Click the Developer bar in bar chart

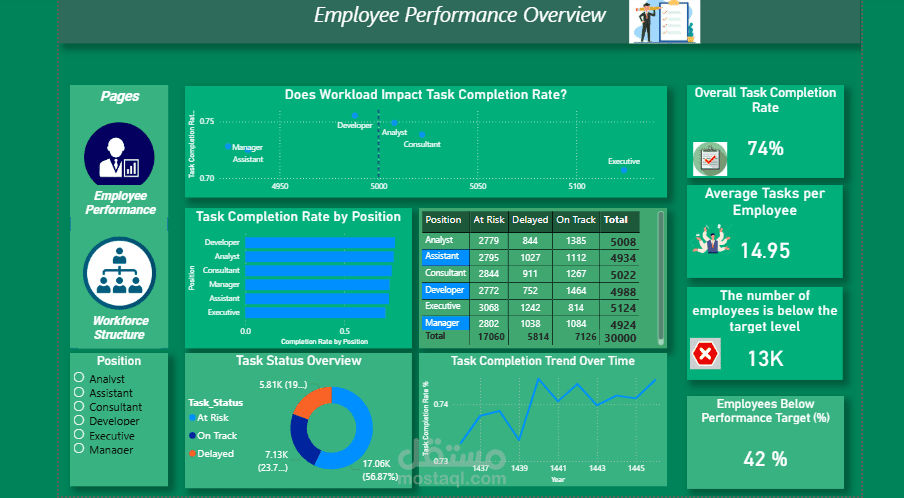point(320,243)
